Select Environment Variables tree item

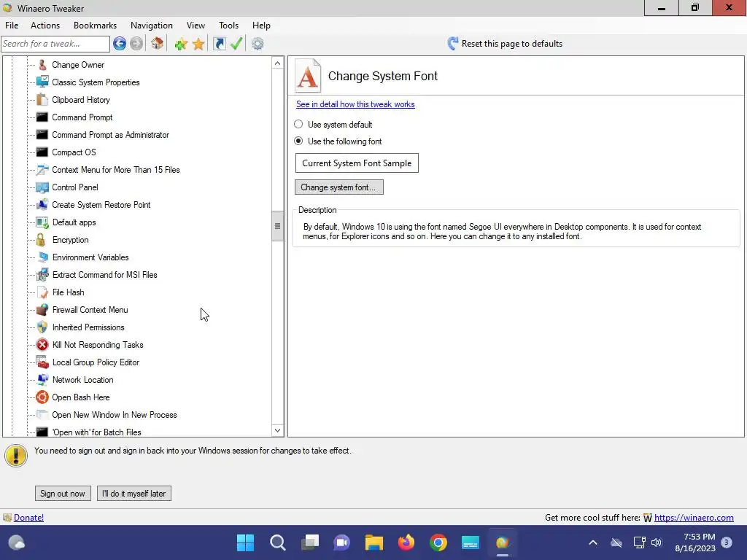[x=90, y=257]
